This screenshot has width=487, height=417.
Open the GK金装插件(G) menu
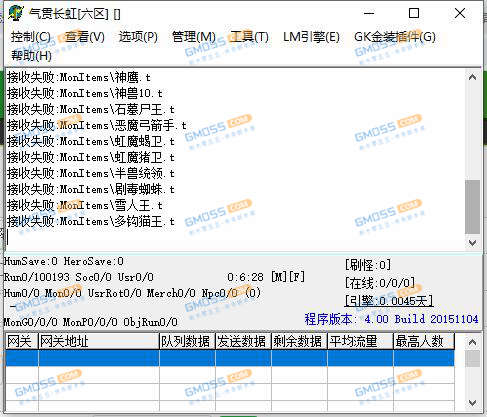tap(395, 37)
